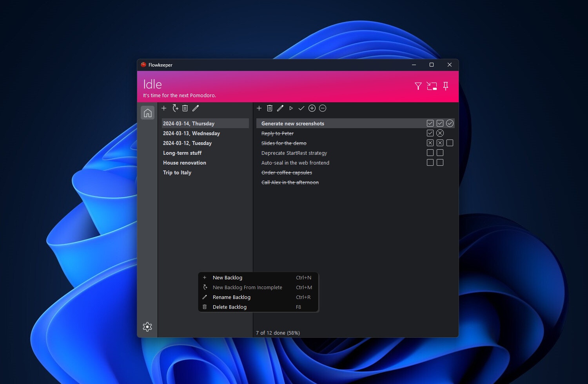Viewport: 588px width, 384px height.
Task: Delete the selected backlog via trash icon
Action: click(185, 108)
